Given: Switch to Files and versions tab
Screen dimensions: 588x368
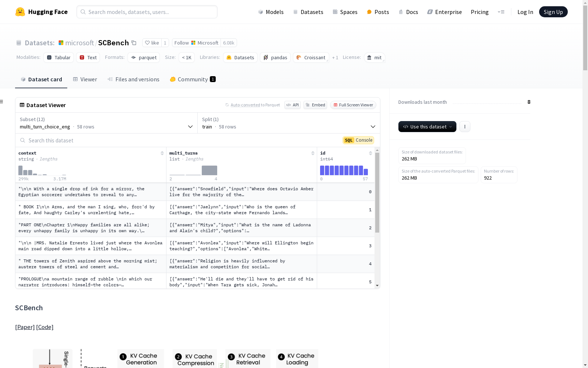Looking at the screenshot, I should point(133,79).
